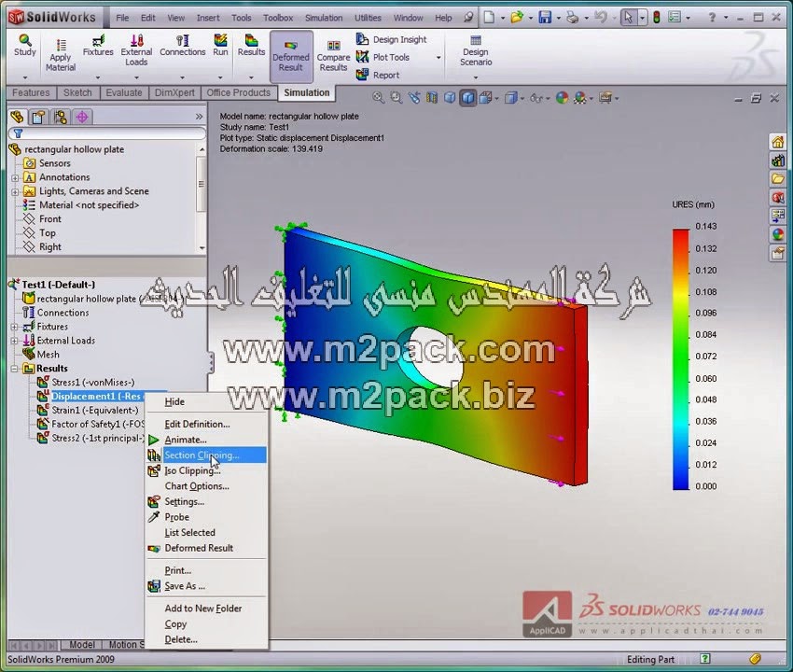Choose Animate in the context menu

206,440
